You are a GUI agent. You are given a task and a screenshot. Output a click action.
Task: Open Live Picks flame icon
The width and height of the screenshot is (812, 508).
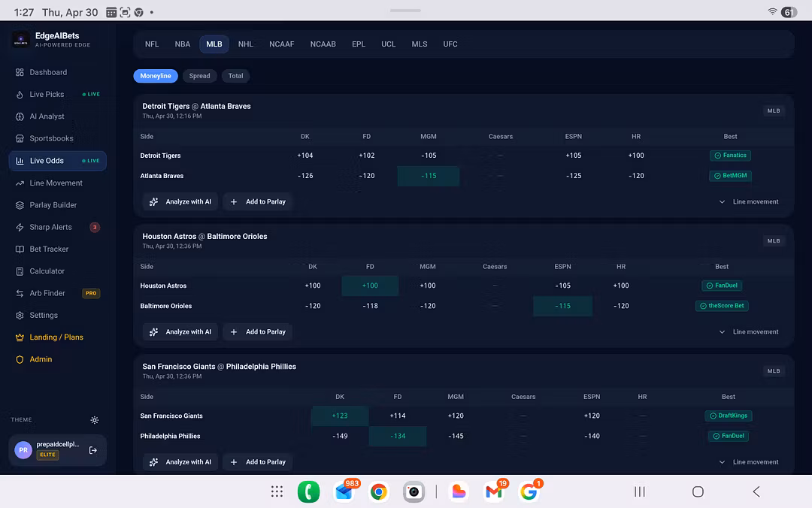click(20, 94)
